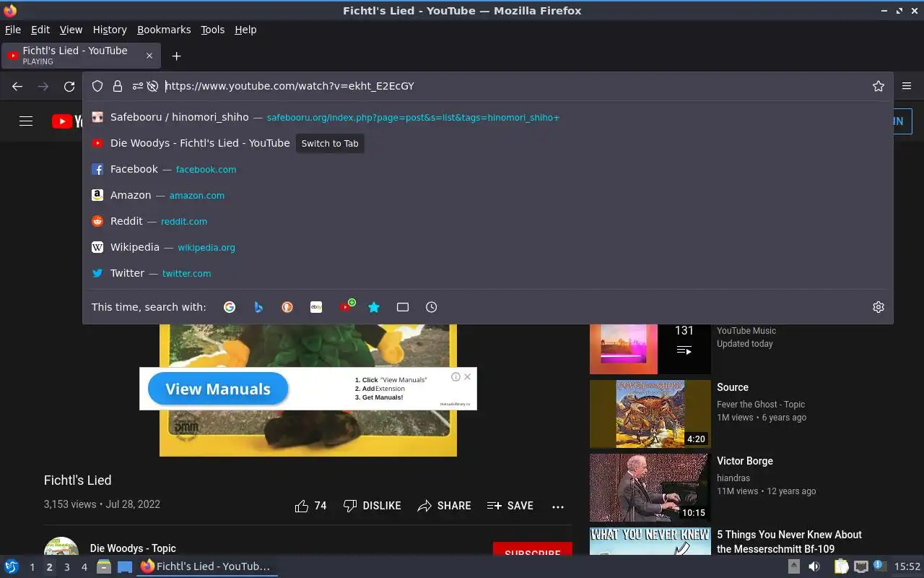Open the system start menu on taskbar
The height and width of the screenshot is (578, 924).
pyautogui.click(x=12, y=566)
